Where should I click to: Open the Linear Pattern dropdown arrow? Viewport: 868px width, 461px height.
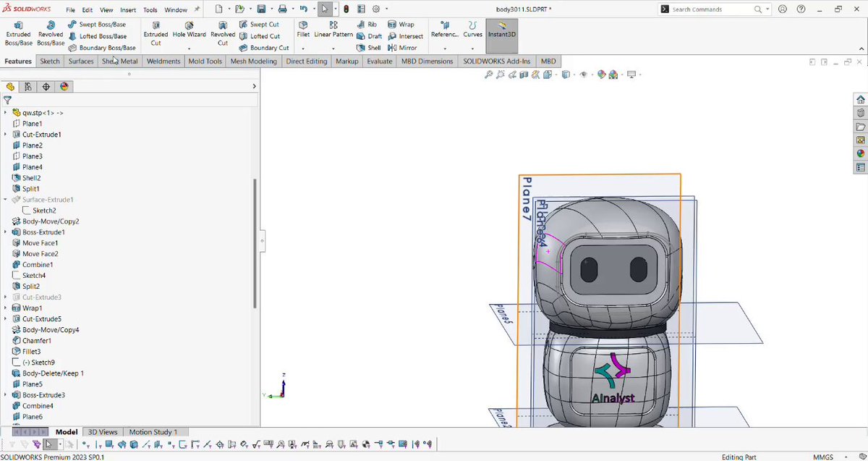pos(333,48)
